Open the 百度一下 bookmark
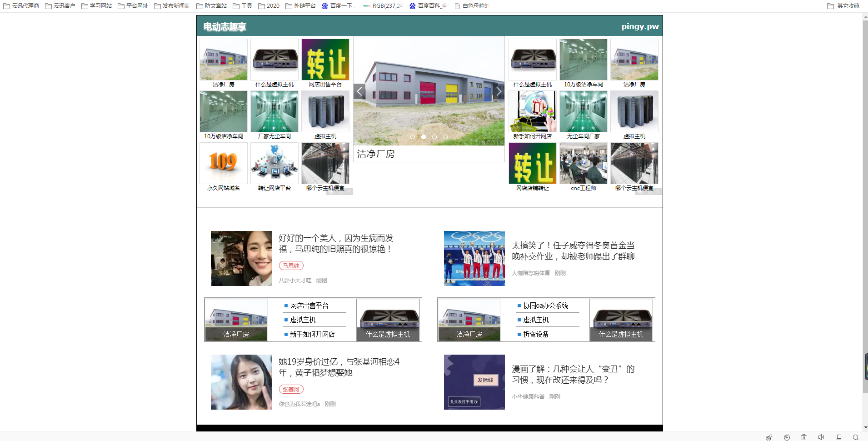 [x=338, y=6]
